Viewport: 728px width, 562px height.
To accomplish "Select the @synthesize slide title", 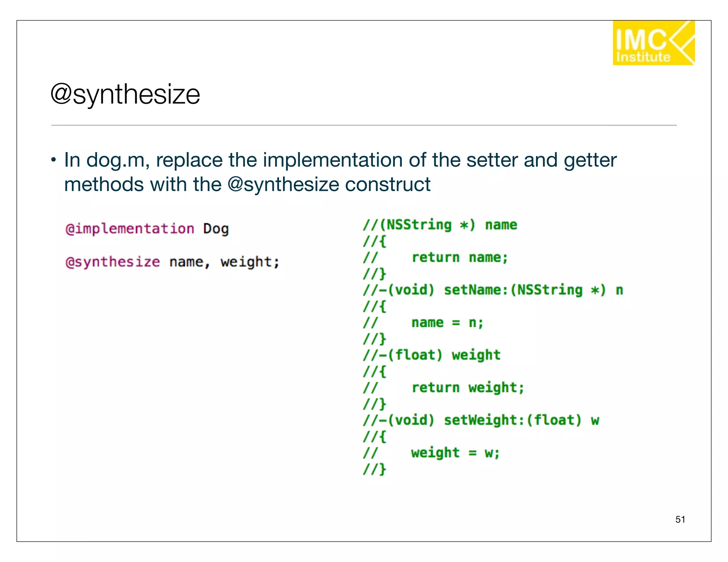I will (x=125, y=94).
